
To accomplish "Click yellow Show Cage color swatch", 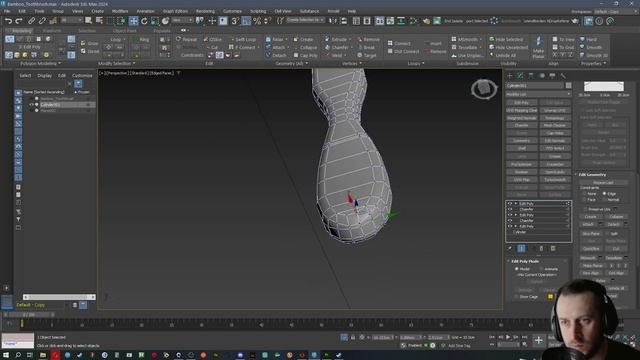I will coord(550,296).
